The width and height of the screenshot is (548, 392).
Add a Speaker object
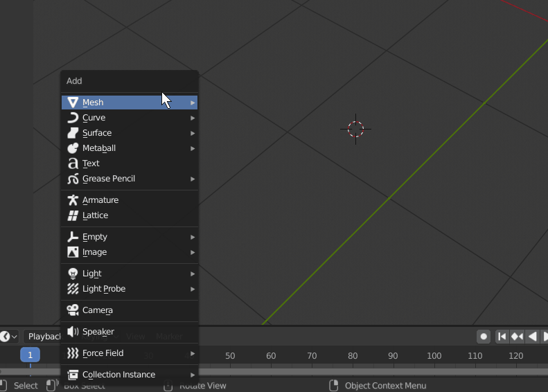(x=130, y=332)
